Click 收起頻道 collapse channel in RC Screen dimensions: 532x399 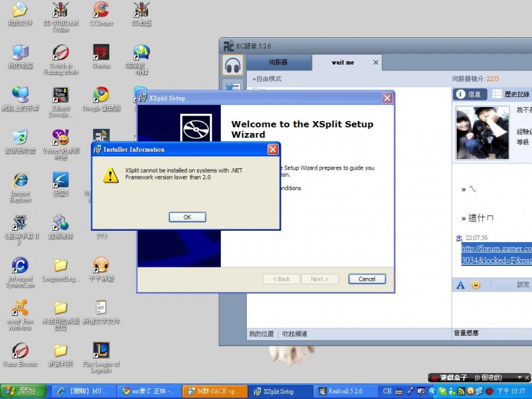point(295,334)
